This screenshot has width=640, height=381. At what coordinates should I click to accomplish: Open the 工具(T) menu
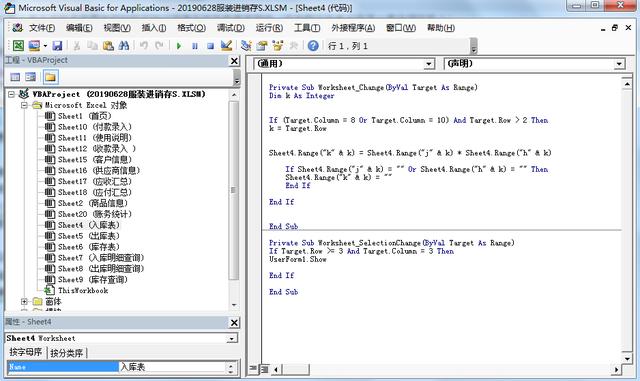(307, 28)
